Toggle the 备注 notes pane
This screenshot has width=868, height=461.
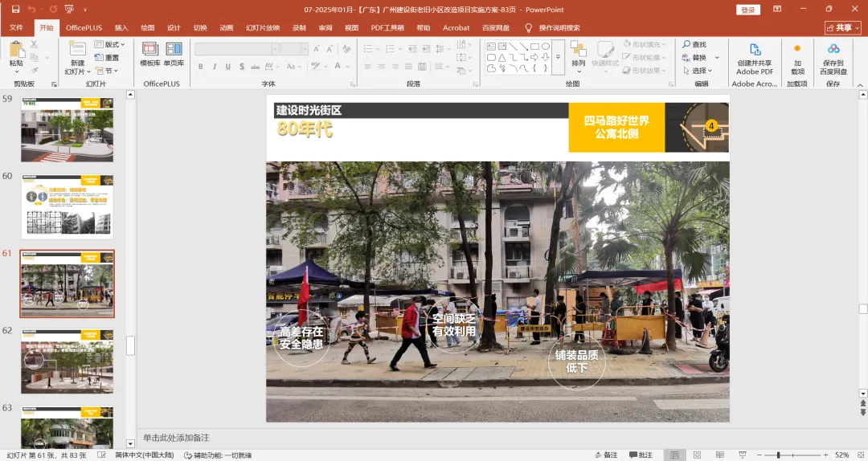point(606,455)
